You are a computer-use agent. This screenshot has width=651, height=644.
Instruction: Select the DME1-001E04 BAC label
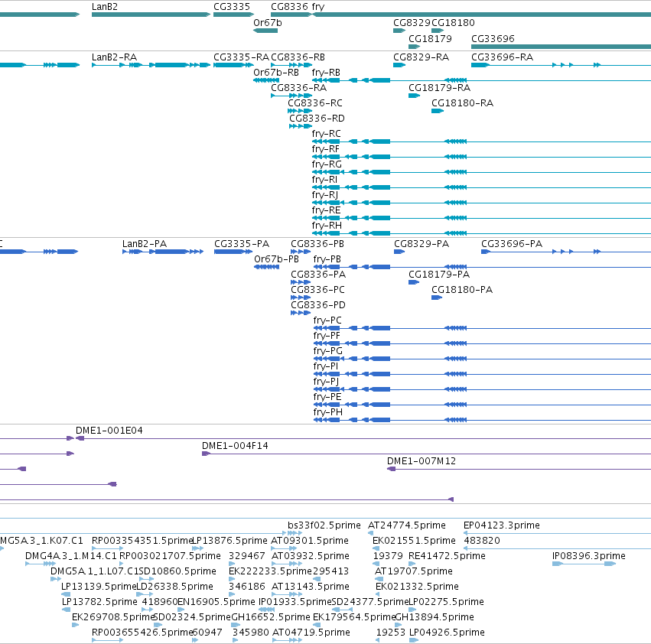pos(109,431)
